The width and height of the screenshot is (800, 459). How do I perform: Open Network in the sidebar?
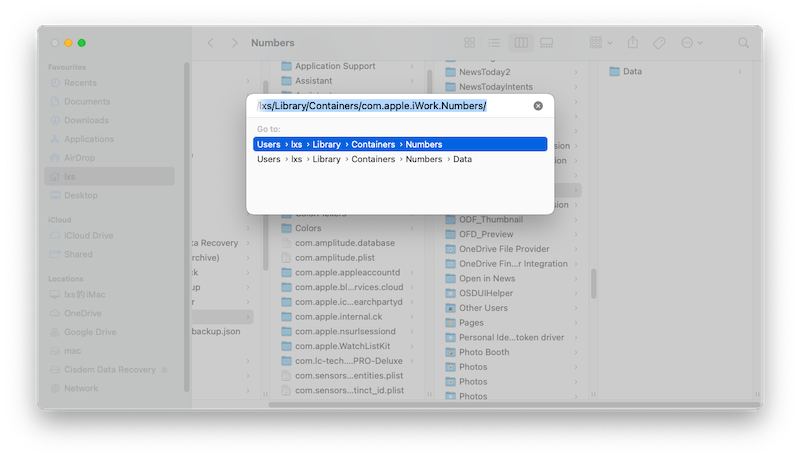(109, 388)
